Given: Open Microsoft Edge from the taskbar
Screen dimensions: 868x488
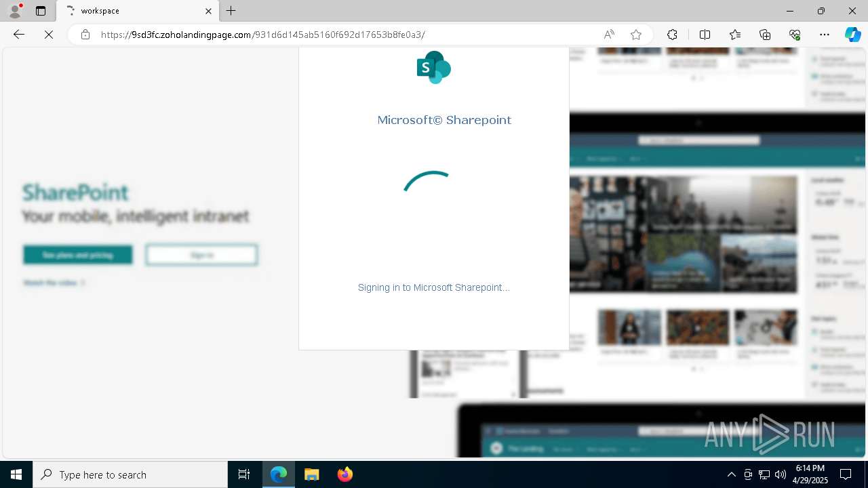Looking at the screenshot, I should [x=279, y=474].
